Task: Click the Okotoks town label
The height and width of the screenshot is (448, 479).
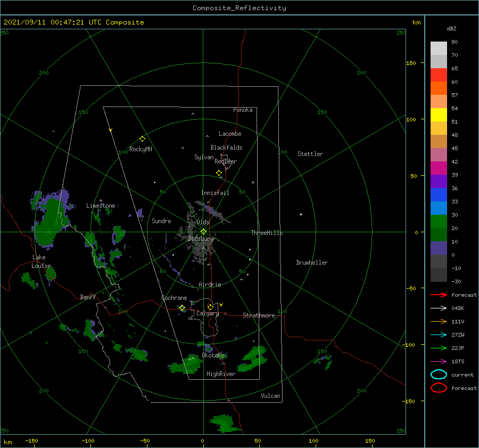Action: tap(213, 356)
